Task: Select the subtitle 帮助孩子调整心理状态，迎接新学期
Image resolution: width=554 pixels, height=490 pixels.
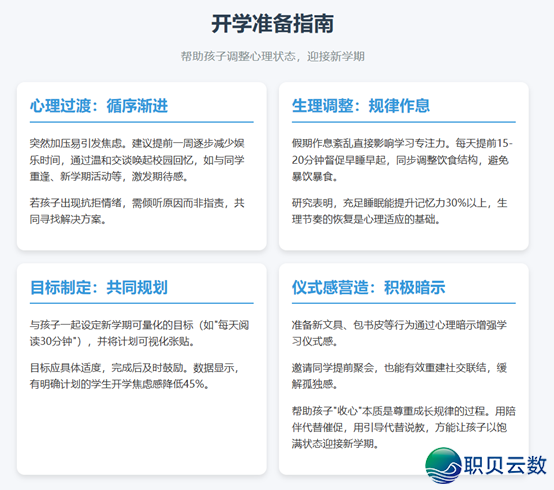Action: coord(272,56)
